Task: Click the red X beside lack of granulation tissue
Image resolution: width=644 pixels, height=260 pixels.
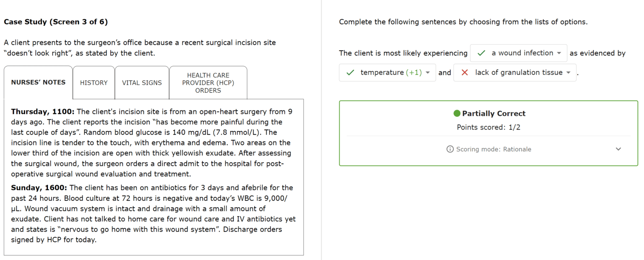Action: pos(465,72)
